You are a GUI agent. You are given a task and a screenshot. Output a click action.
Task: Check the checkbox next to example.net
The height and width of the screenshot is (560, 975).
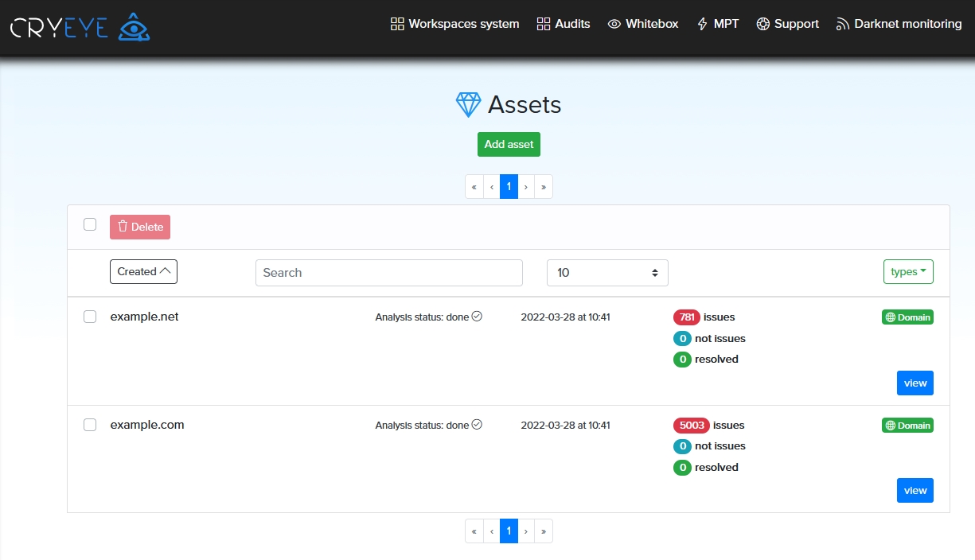tap(90, 316)
